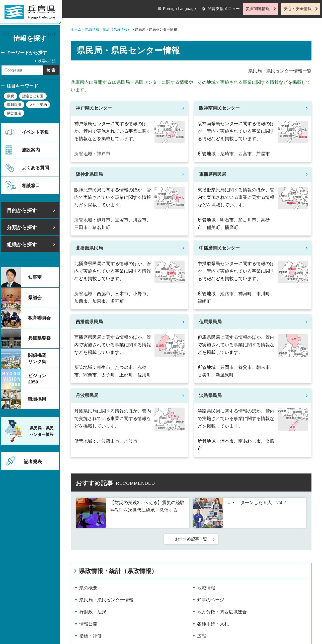The image size is (322, 644).
Task: Open the 各種手続・入札 link
Action: click(x=213, y=624)
